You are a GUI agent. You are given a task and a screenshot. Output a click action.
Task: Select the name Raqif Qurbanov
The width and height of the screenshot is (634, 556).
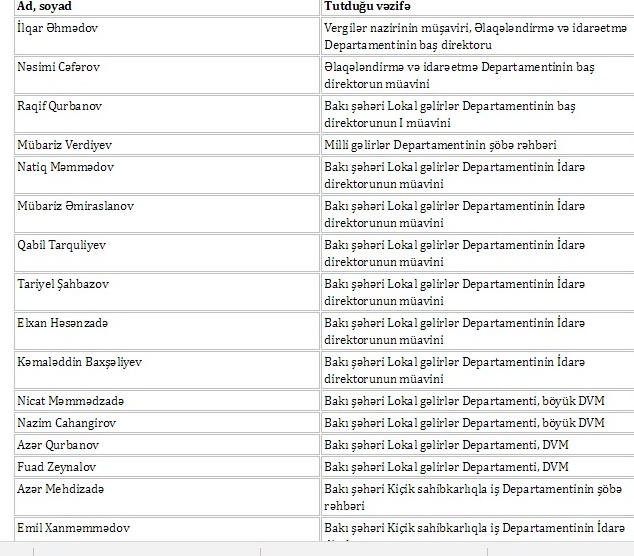click(x=59, y=106)
